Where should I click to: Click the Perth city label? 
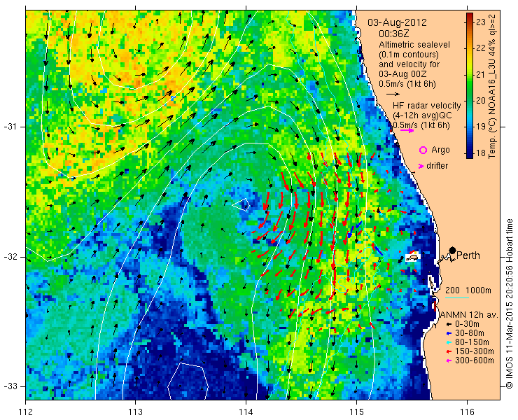(468, 255)
